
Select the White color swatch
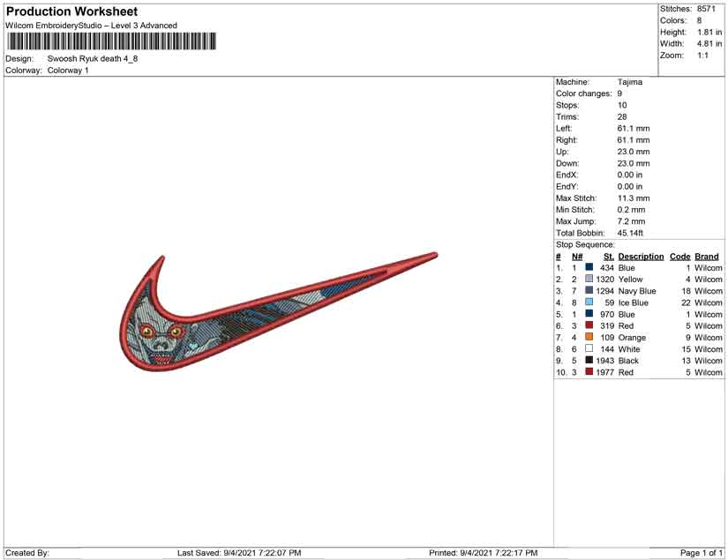pos(589,348)
